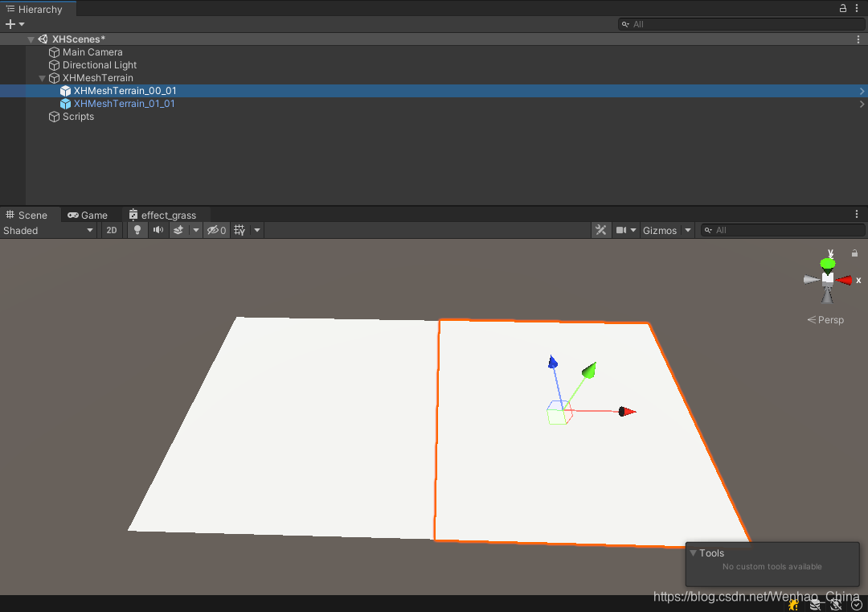
Task: Select XHMeshTerrain_01_01 prefab row
Action: [434, 104]
